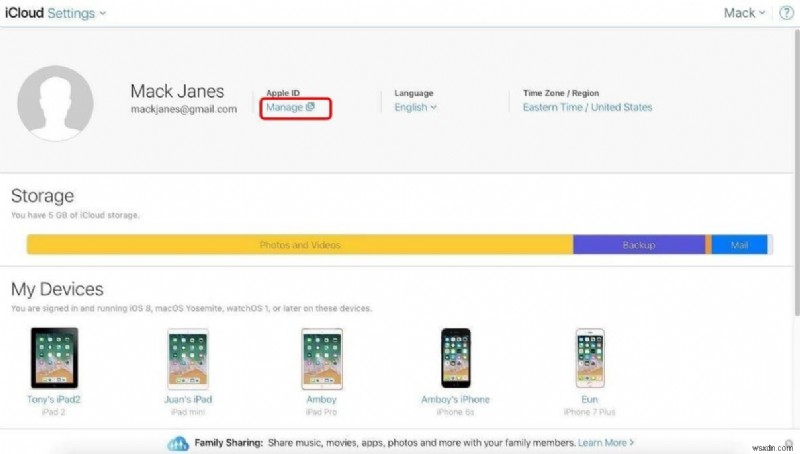Click the mackjanes@gmail.com email text
This screenshot has width=800, height=454.
tap(184, 109)
